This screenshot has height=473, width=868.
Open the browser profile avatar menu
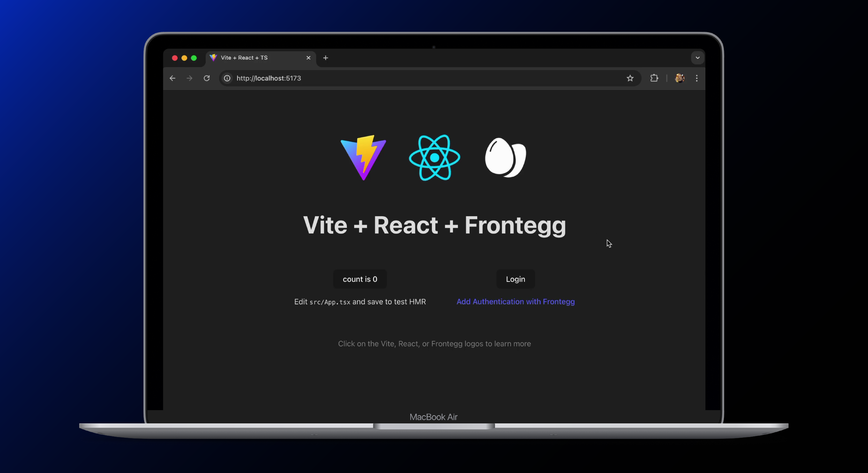(679, 78)
